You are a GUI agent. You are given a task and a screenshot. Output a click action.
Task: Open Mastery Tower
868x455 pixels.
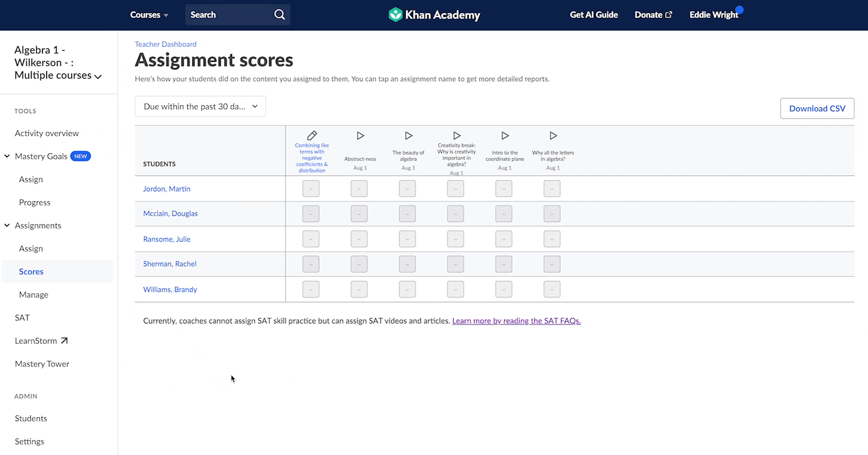42,364
